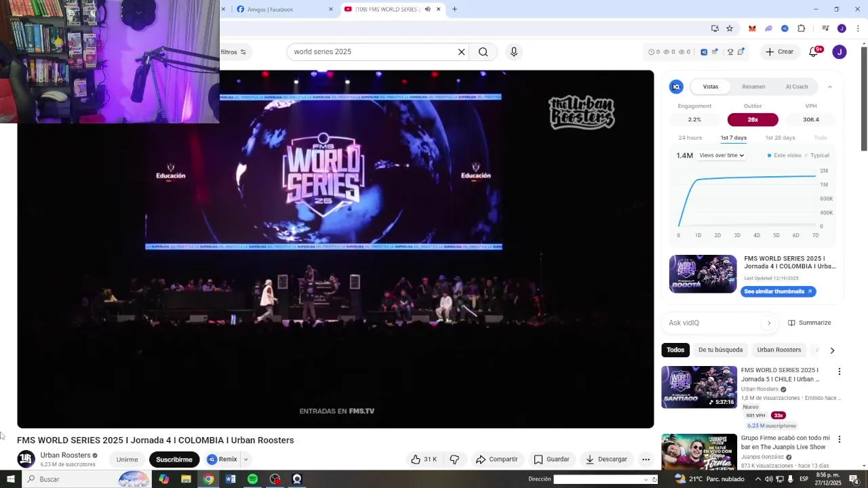Open Views over time dropdown

click(722, 155)
